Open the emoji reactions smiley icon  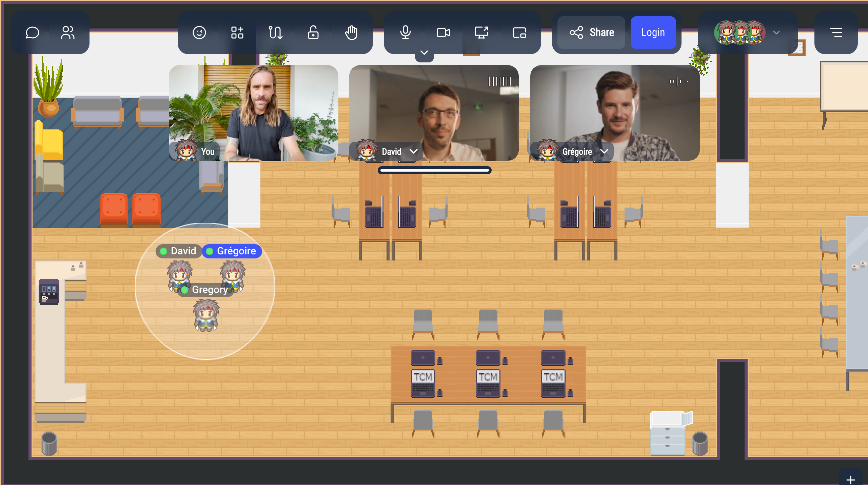coord(199,33)
